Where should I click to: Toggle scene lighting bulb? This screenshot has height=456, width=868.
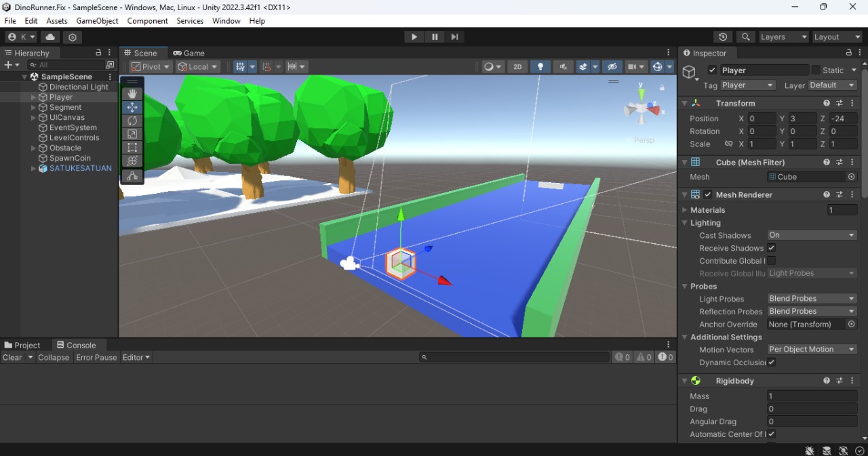point(540,66)
